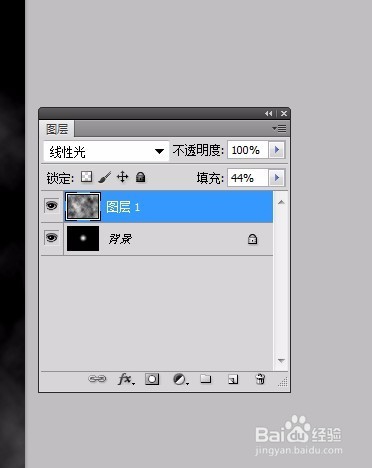Collapse the panel with double-arrow icon
Viewport: 372px width, 468px height.
[x=269, y=114]
